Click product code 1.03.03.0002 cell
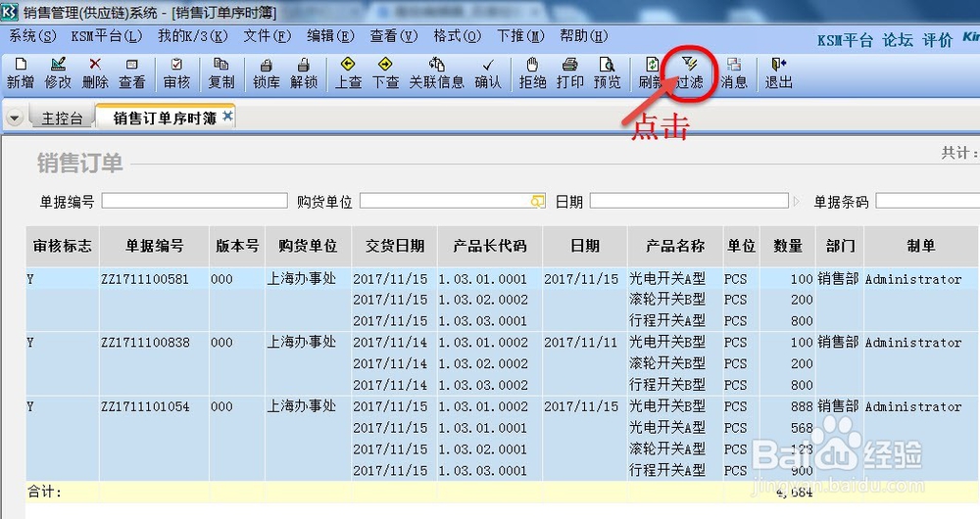980x519 pixels. 482,386
